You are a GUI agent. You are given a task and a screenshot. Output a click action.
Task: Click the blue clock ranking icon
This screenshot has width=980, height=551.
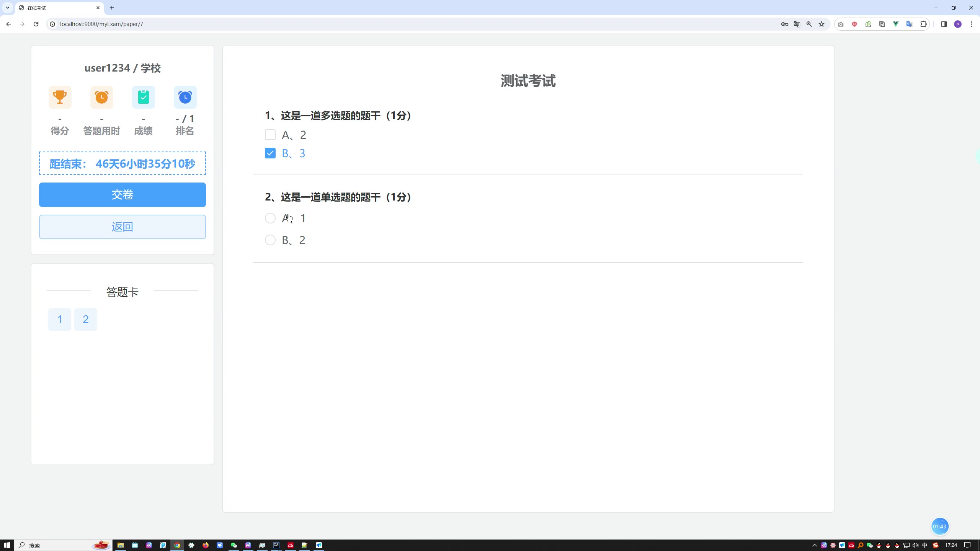point(185,97)
